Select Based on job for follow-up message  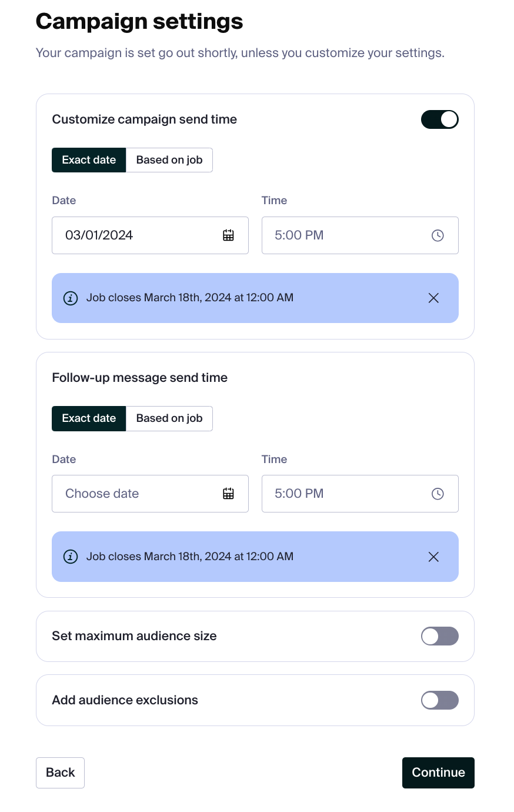click(169, 418)
